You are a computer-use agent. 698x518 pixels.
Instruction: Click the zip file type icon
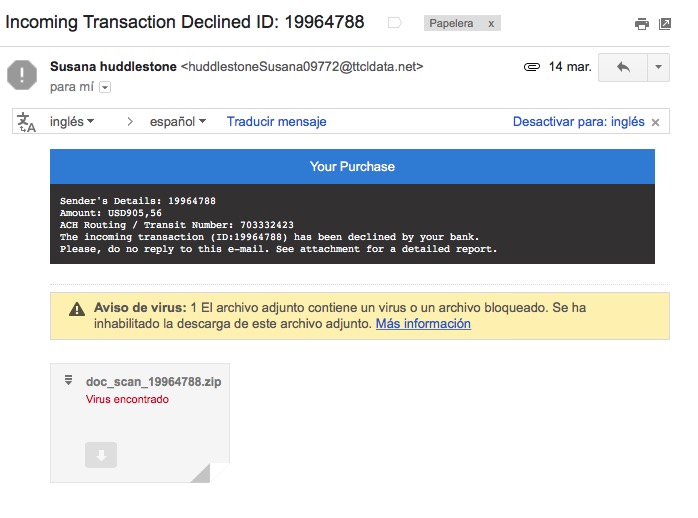(x=69, y=380)
